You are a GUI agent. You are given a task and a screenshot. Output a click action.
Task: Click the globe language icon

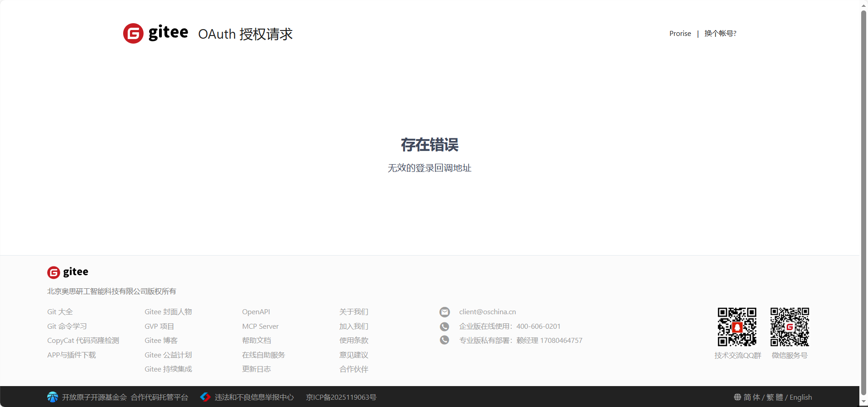coord(737,397)
